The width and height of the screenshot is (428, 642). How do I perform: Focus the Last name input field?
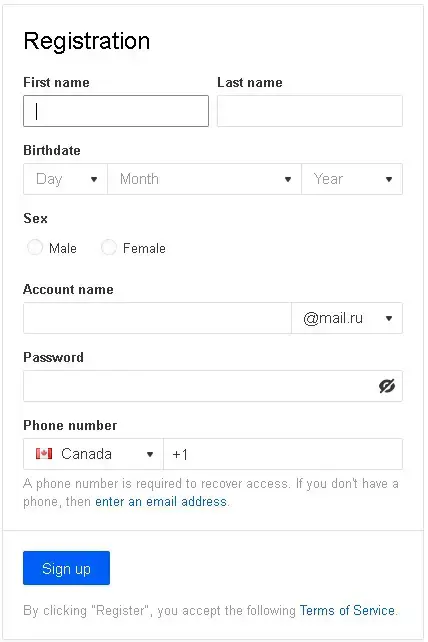coord(310,111)
